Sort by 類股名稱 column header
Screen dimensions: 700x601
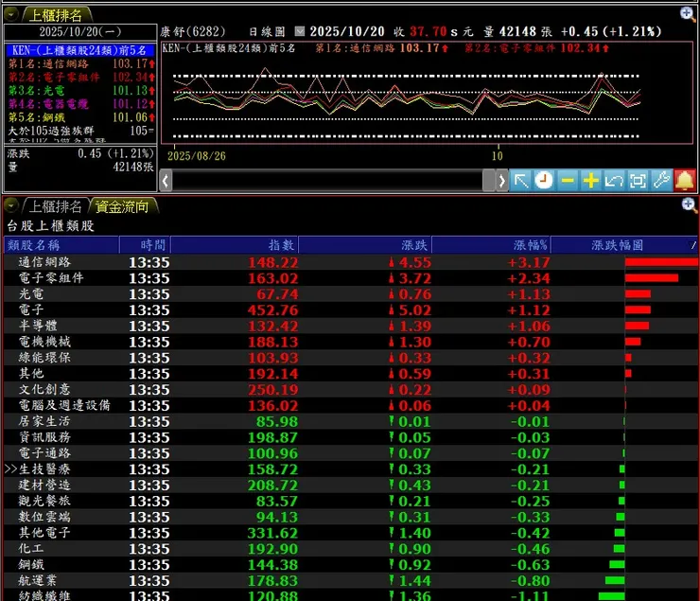(x=61, y=245)
